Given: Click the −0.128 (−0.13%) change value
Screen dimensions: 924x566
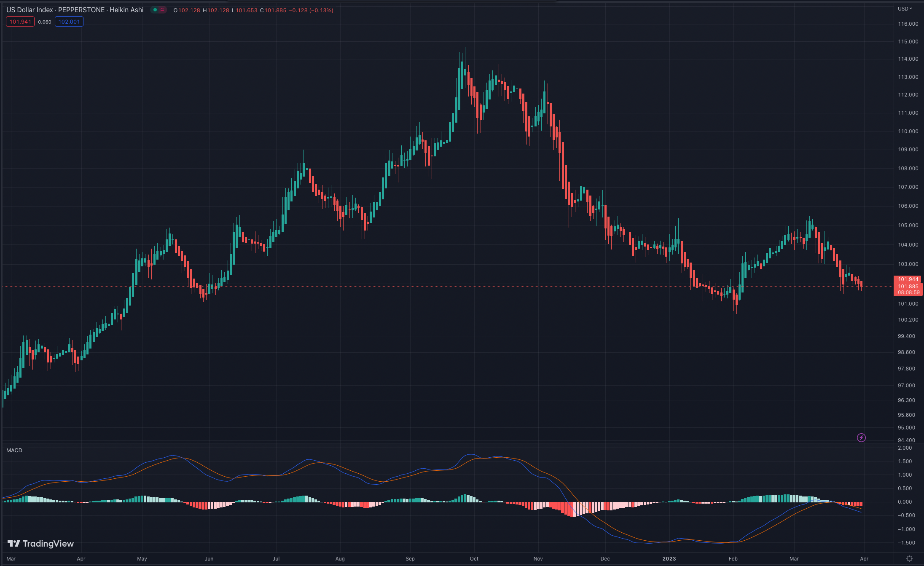Looking at the screenshot, I should (311, 10).
